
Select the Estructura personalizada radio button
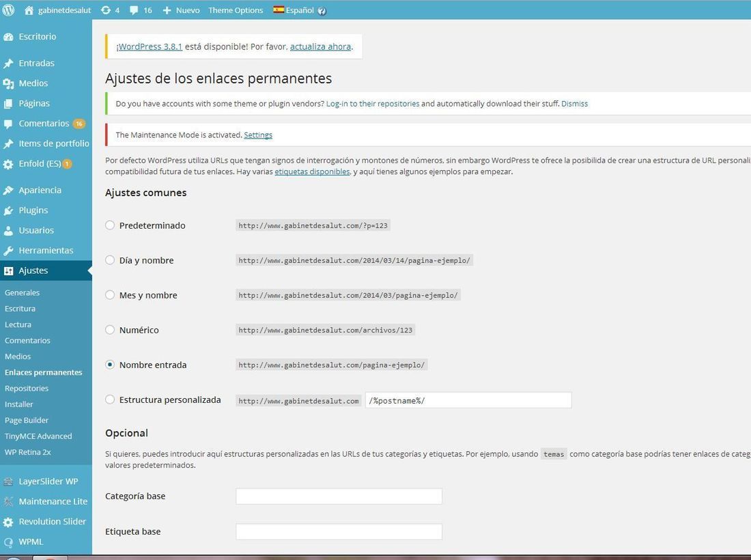point(110,400)
